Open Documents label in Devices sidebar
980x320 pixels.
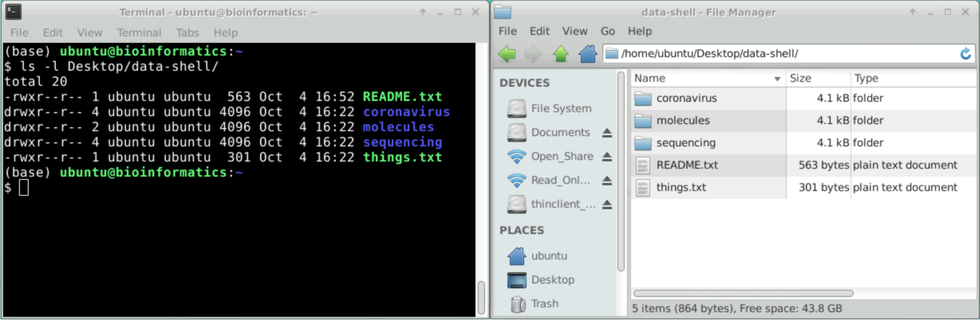coord(561,132)
